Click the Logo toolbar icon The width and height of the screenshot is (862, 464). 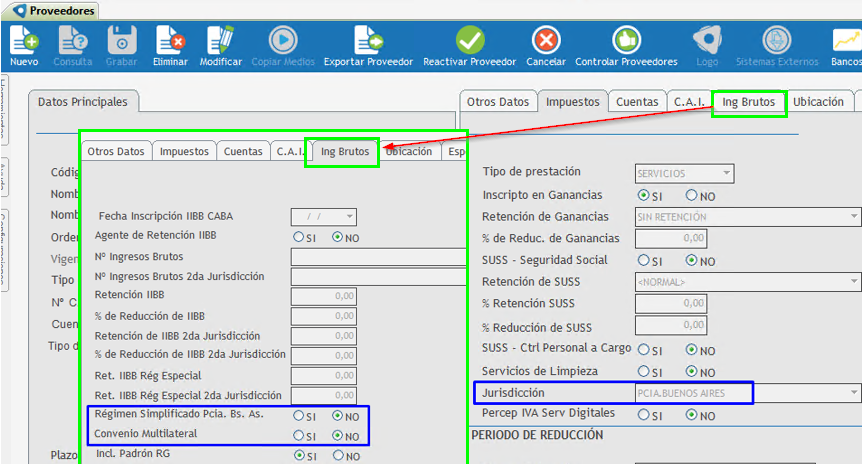point(707,40)
